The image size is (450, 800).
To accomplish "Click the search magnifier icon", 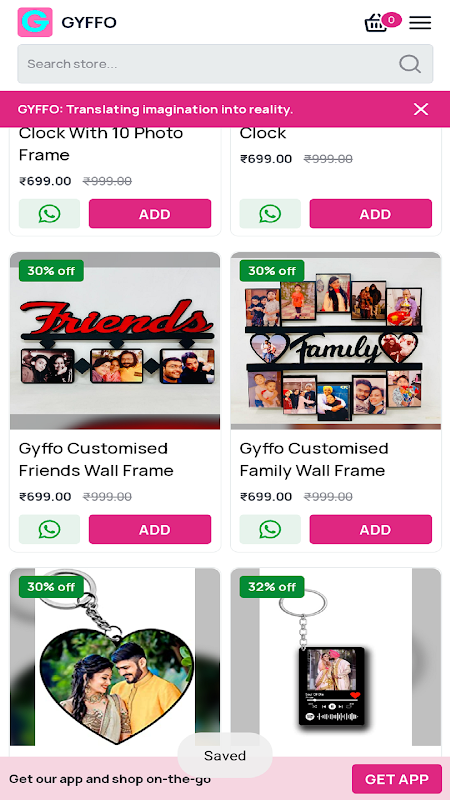I will tap(410, 64).
